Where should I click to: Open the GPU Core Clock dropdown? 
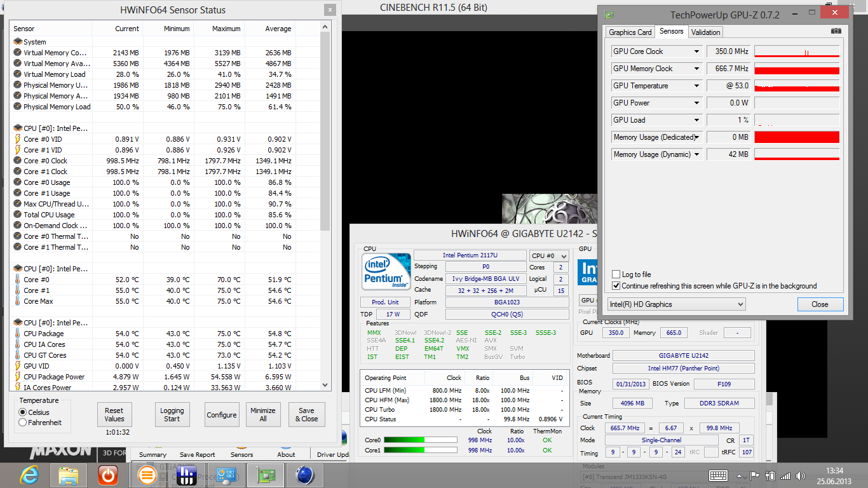coord(696,51)
